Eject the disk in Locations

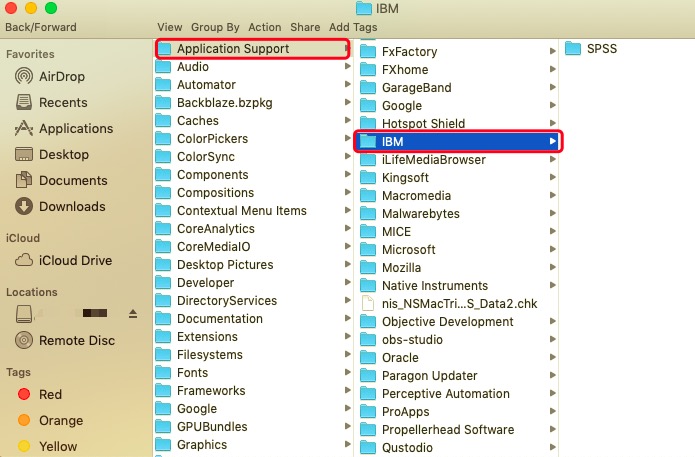click(133, 314)
